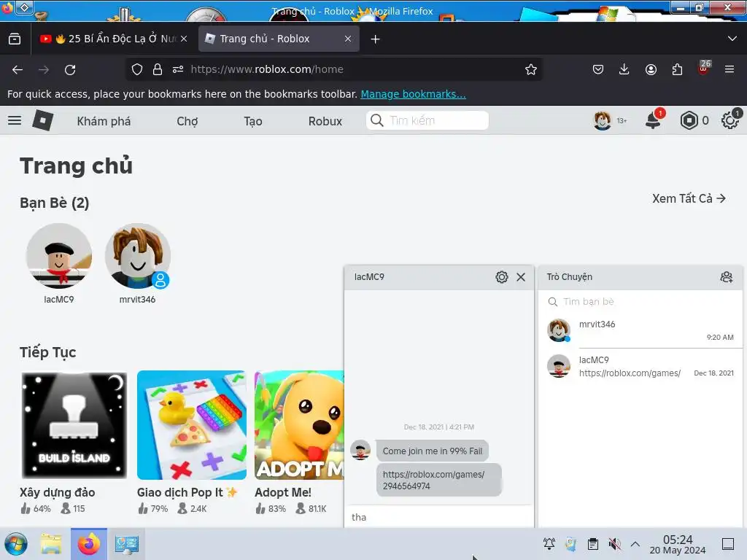Open chat settings gear for lacMC9
The width and height of the screenshot is (747, 560).
tap(502, 277)
